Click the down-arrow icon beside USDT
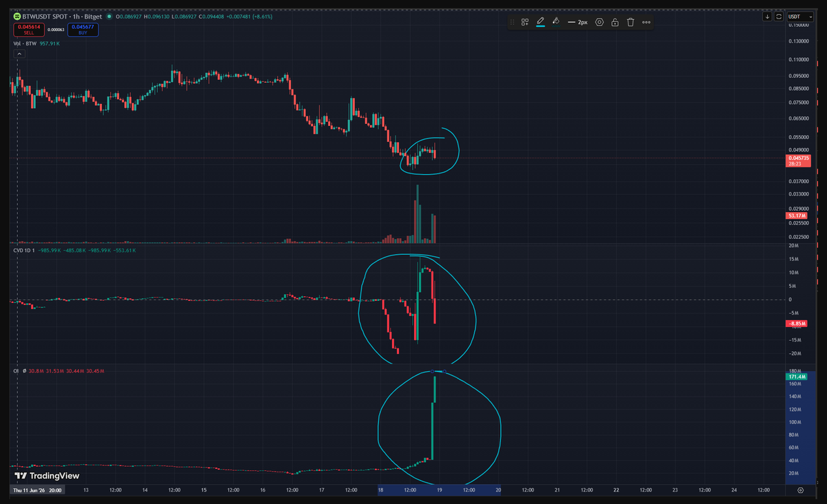Image resolution: width=827 pixels, height=504 pixels. [x=768, y=16]
